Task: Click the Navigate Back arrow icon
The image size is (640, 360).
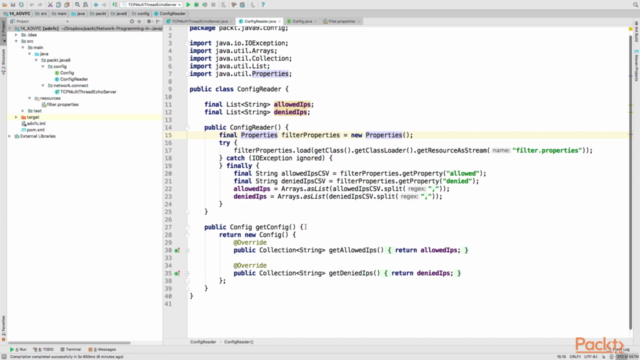Action: pyautogui.click(x=96, y=4)
